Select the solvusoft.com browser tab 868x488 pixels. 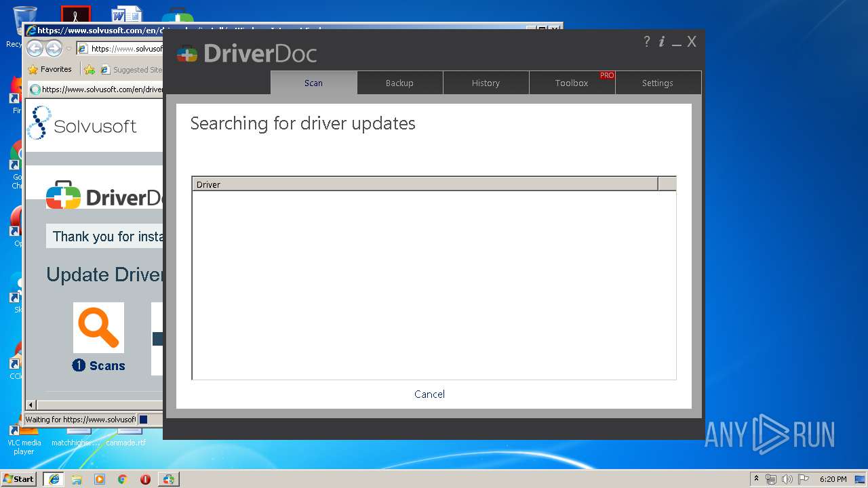click(96, 89)
